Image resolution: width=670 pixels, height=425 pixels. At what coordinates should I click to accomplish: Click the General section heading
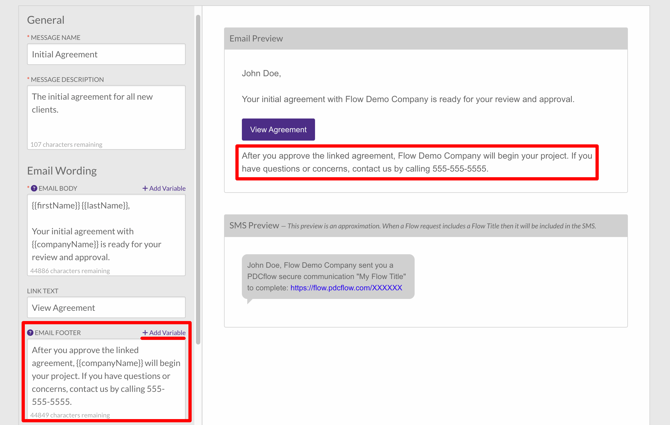click(46, 20)
